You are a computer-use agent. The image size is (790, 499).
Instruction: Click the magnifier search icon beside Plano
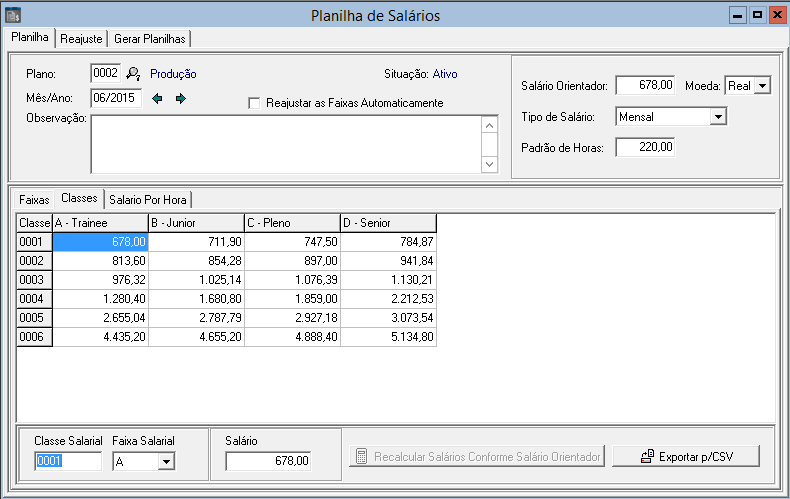point(133,73)
